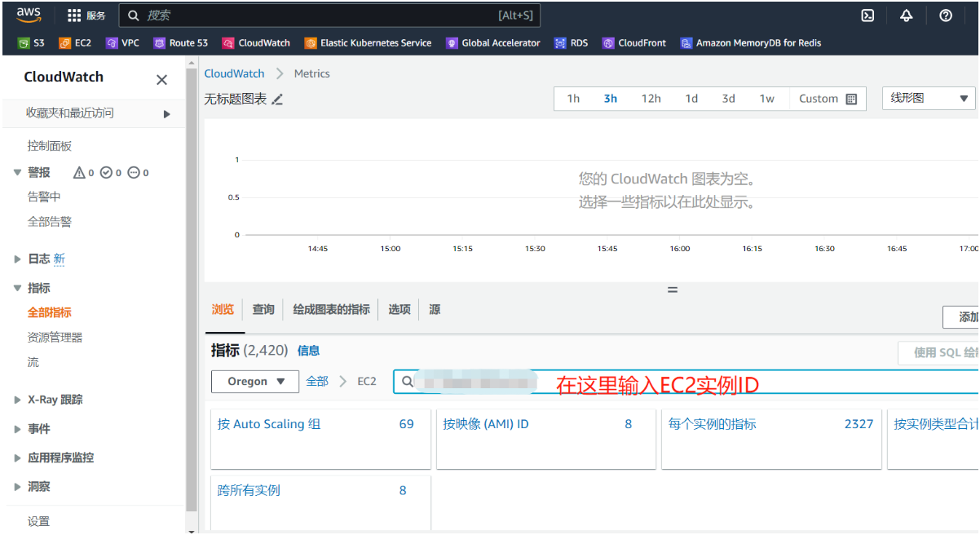Screen dimensions: 980x535
Task: Open Amazon MemoryDB for Redis shortcut
Action: pyautogui.click(x=751, y=43)
